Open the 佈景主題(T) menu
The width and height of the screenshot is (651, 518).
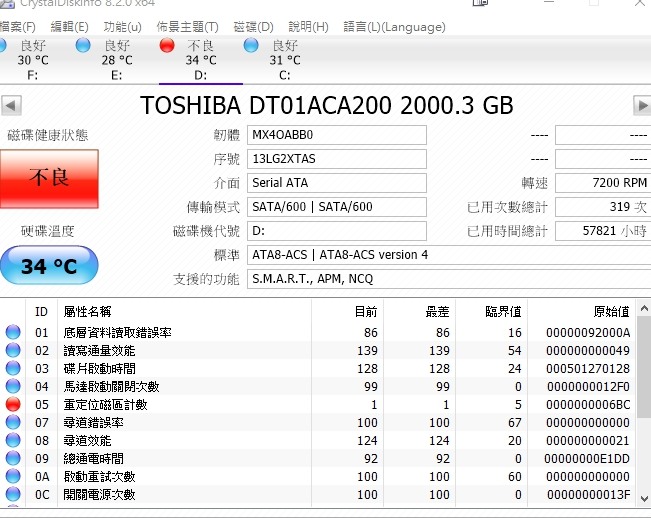click(x=187, y=27)
